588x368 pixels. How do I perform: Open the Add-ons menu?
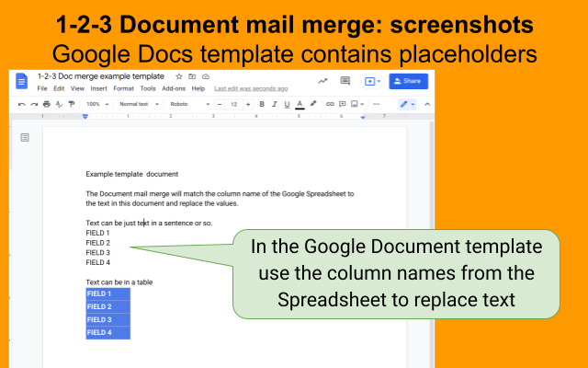[x=174, y=88]
